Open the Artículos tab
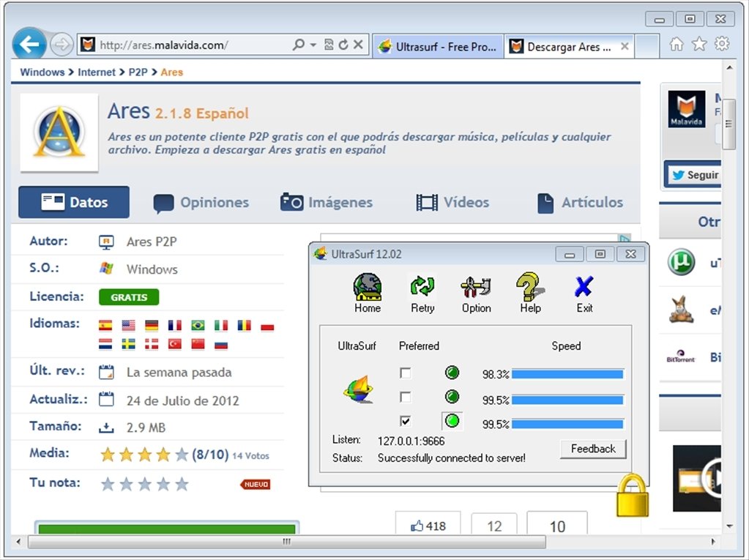 click(x=580, y=203)
